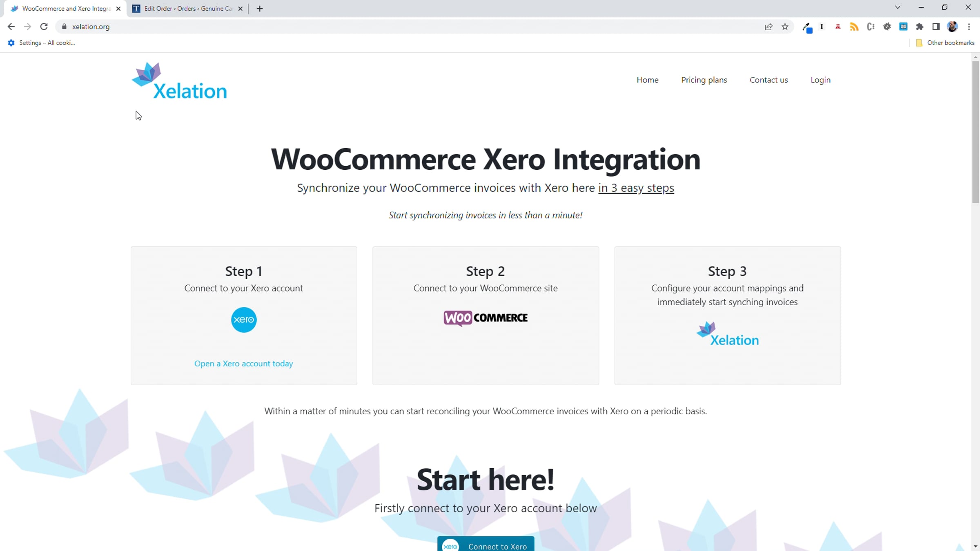Screen dimensions: 980x551
Task: Open the gray C extension icon
Action: [x=871, y=27]
